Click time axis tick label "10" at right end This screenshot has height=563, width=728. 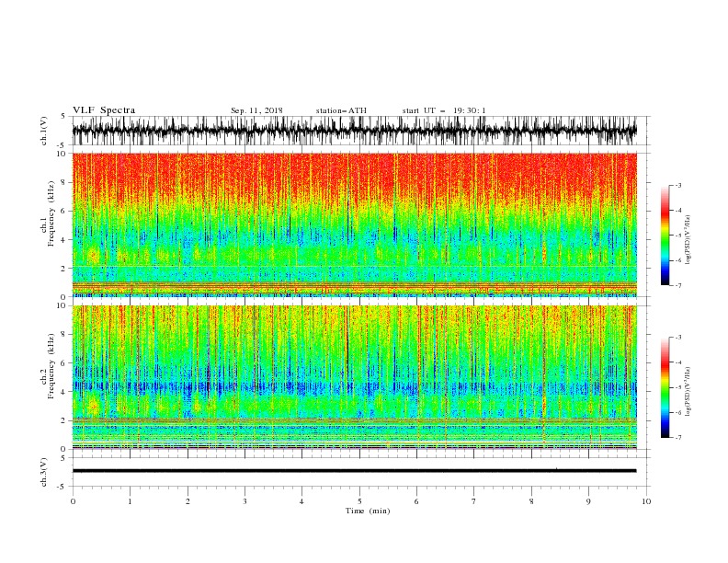click(x=646, y=501)
